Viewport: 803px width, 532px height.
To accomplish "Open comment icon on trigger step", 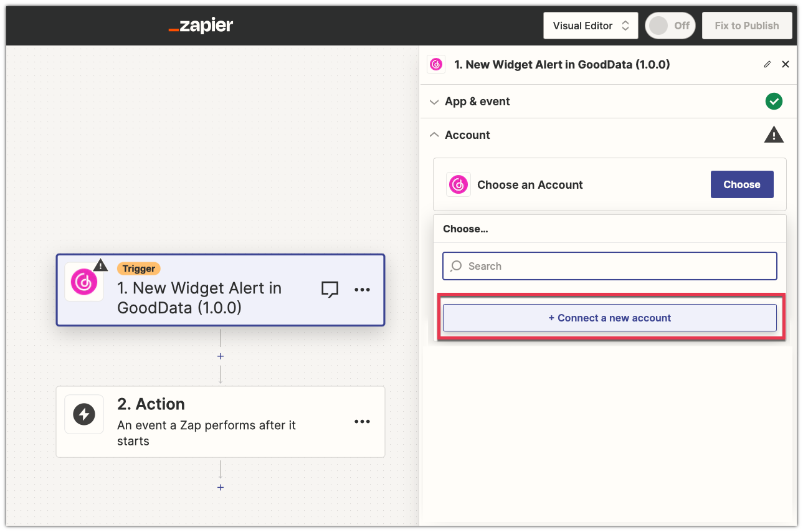I will [x=330, y=289].
